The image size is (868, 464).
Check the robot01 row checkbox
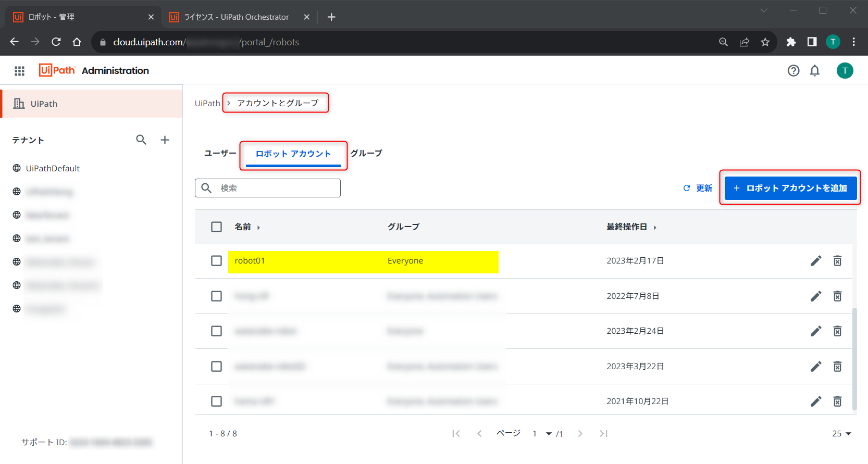(216, 261)
